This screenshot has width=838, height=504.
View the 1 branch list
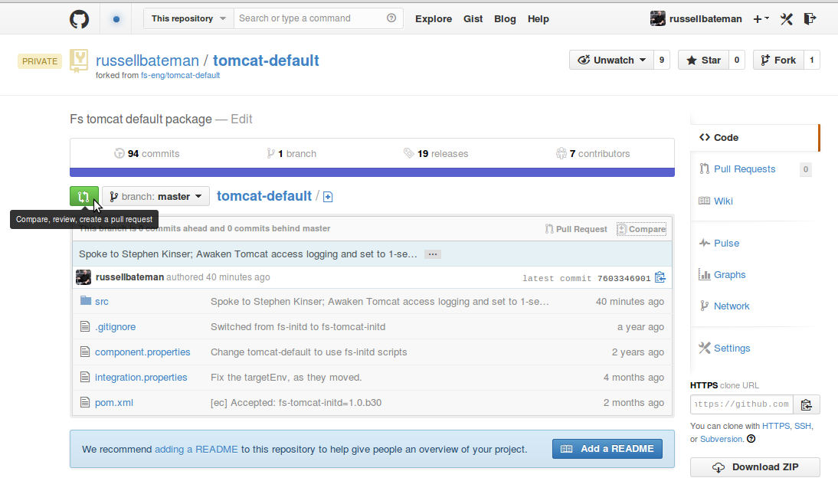tap(292, 154)
